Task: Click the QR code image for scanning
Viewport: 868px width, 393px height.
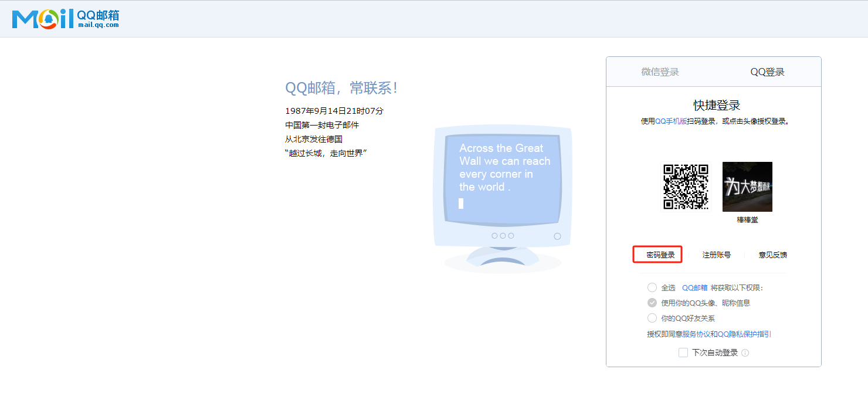Action: pos(686,187)
